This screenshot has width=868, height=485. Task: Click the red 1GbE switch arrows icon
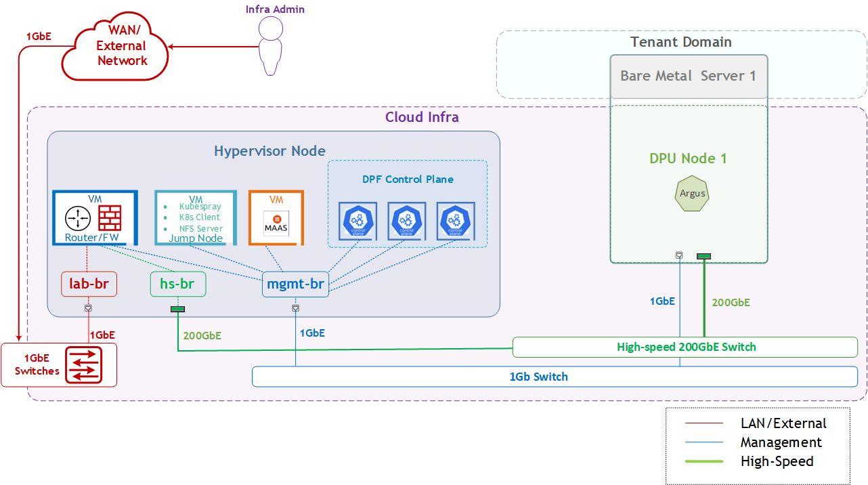(83, 365)
